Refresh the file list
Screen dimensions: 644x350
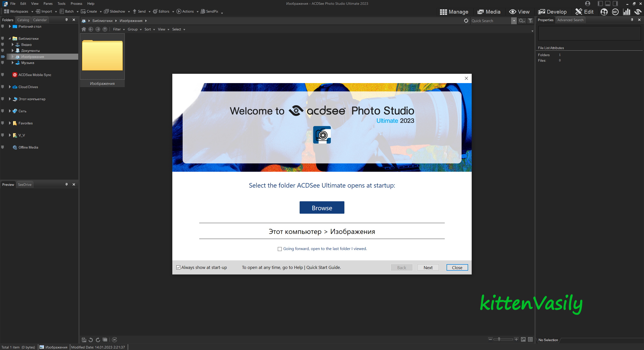pos(466,21)
